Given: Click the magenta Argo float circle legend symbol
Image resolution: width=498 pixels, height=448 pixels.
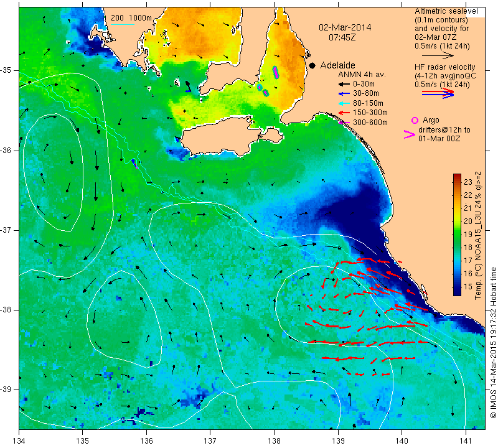Looking at the screenshot, I should tap(415, 120).
